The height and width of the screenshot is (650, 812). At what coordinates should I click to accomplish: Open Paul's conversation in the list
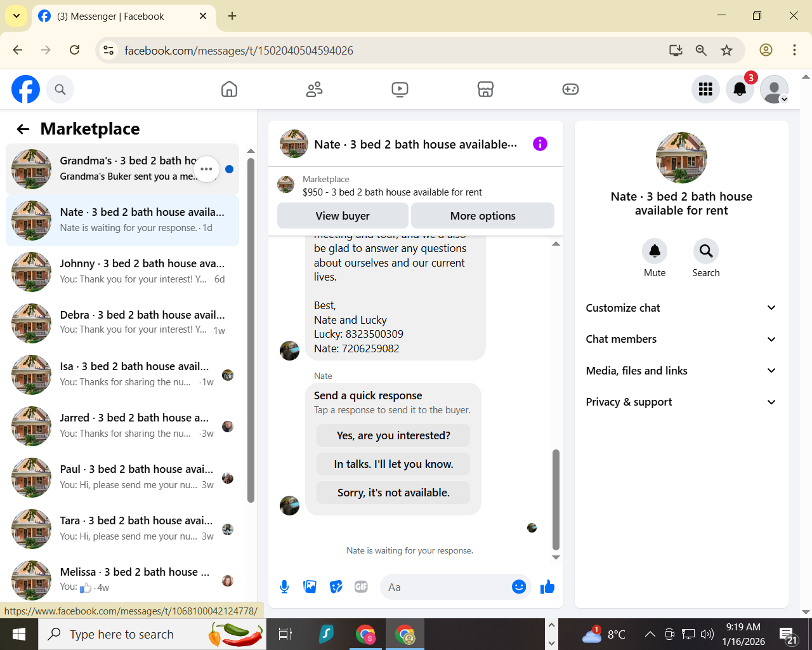(x=122, y=477)
